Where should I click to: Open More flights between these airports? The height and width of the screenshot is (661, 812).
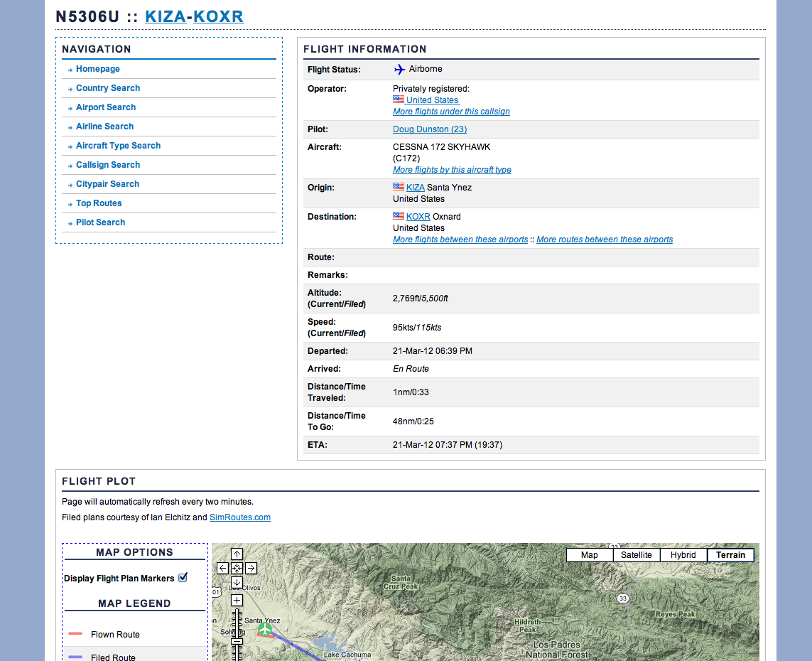(460, 240)
